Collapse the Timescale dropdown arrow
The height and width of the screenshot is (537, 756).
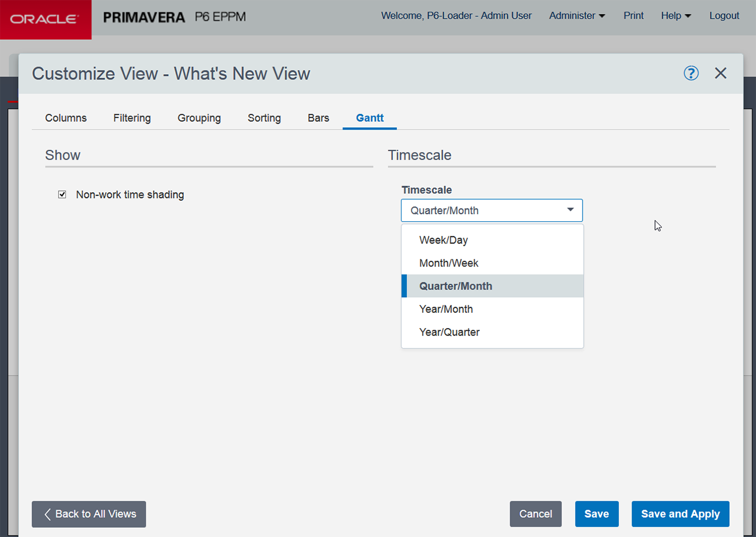pyautogui.click(x=570, y=210)
